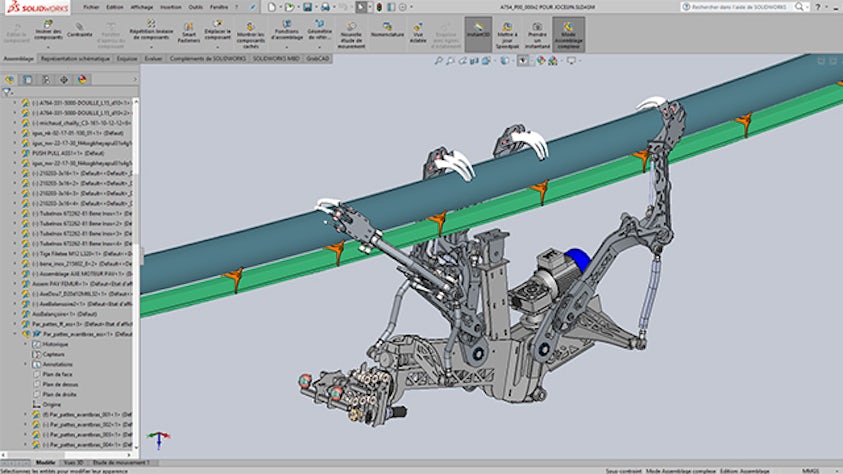
Task: Expand the PUSH PULL ASS1 tree node
Action: point(15,153)
